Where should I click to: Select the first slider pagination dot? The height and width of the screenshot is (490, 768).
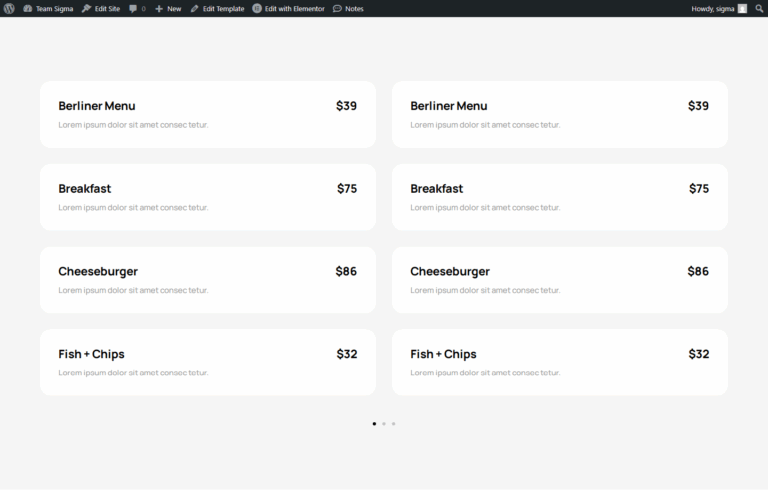click(x=374, y=424)
